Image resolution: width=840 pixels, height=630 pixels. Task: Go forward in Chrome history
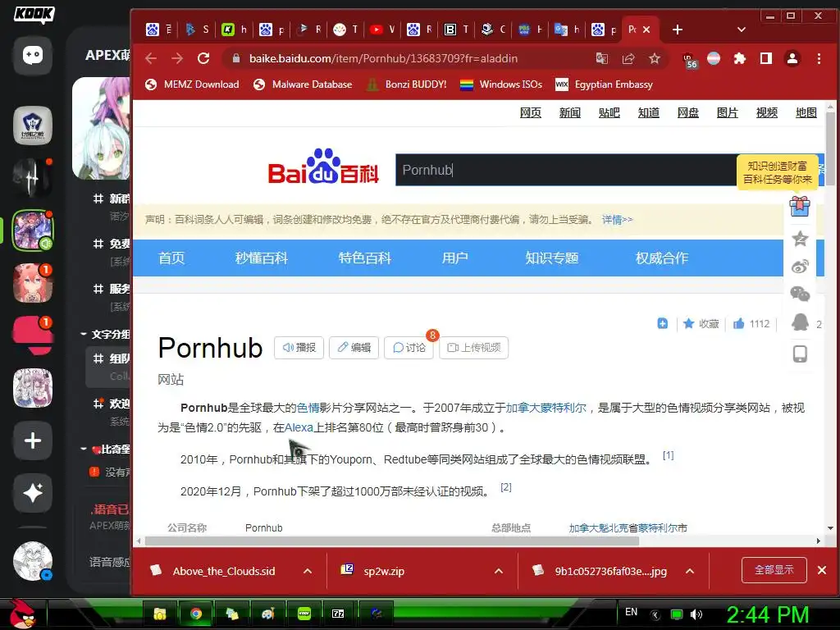tap(177, 58)
